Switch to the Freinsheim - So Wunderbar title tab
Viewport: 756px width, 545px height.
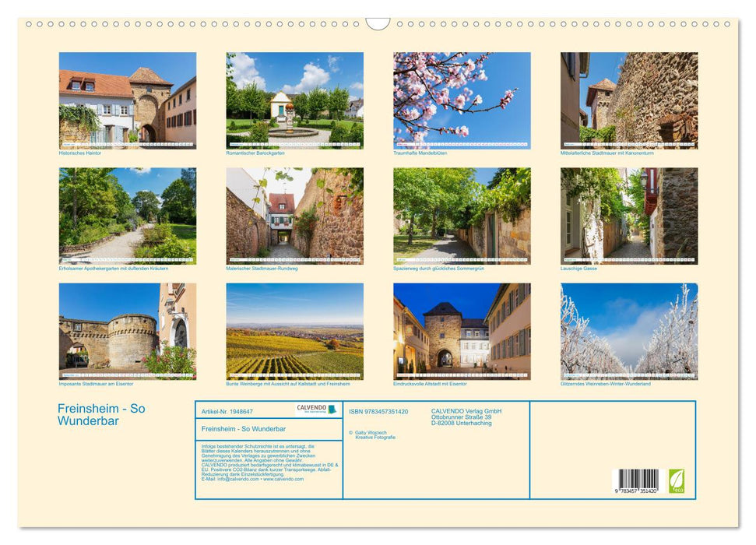tap(244, 429)
